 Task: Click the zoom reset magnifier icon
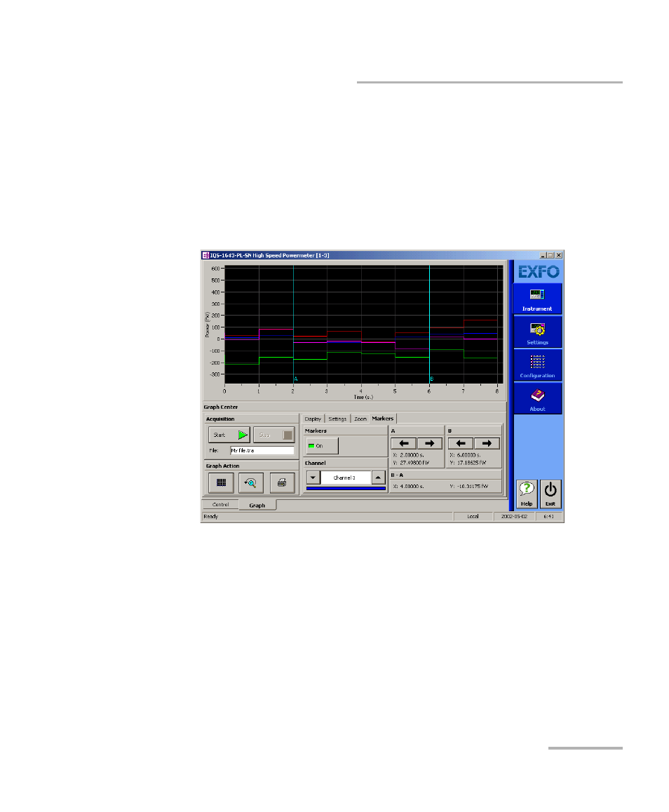[x=250, y=482]
